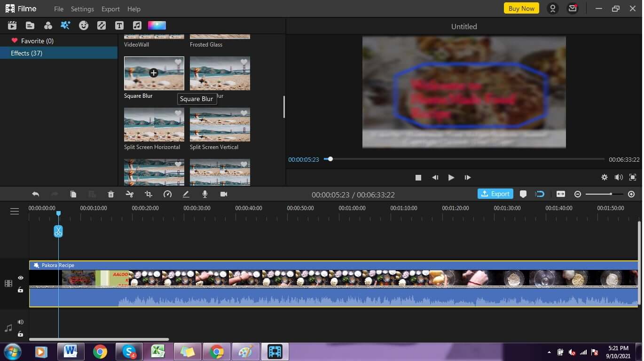Click the Undo arrow in timeline toolbar
This screenshot has width=644, height=361.
(x=36, y=194)
